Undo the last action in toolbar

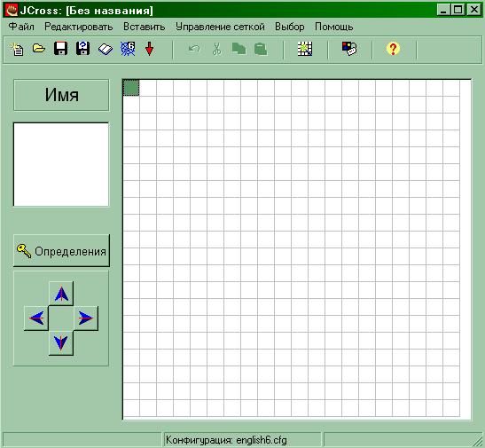(194, 49)
